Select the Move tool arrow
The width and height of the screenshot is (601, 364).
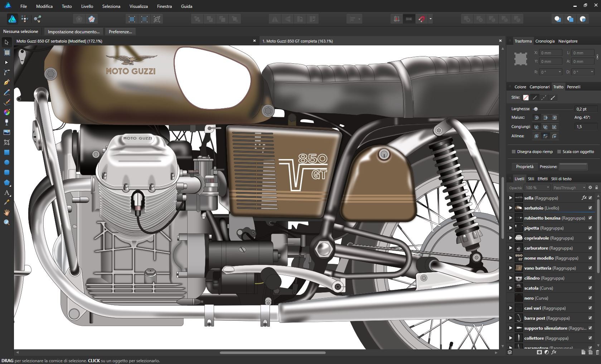(6, 43)
